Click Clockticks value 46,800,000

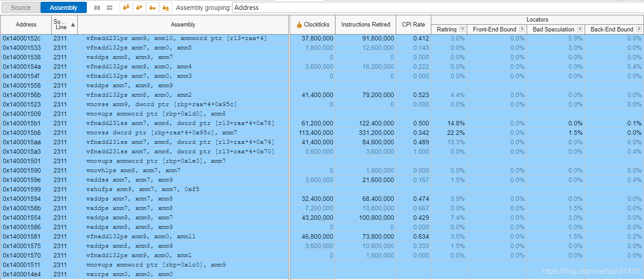click(x=318, y=236)
